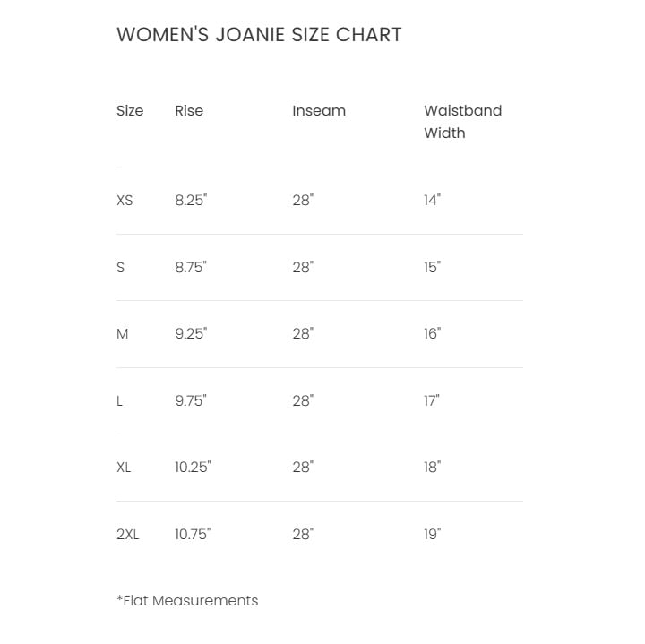Viewport: 645px width, 644px height.
Task: Click the 10.25" rise for XL
Action: (193, 468)
